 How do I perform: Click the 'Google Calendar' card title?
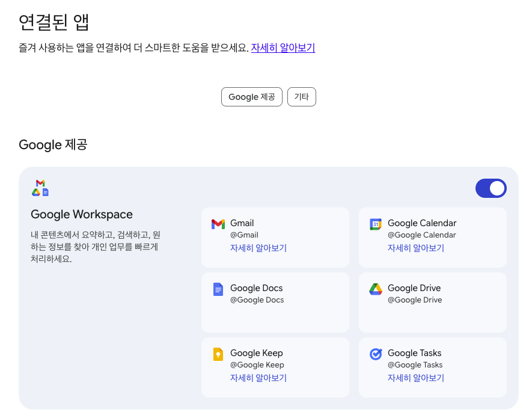pos(422,223)
